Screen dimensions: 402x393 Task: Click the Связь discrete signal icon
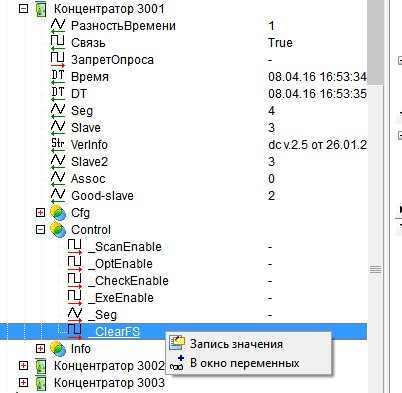[58, 43]
